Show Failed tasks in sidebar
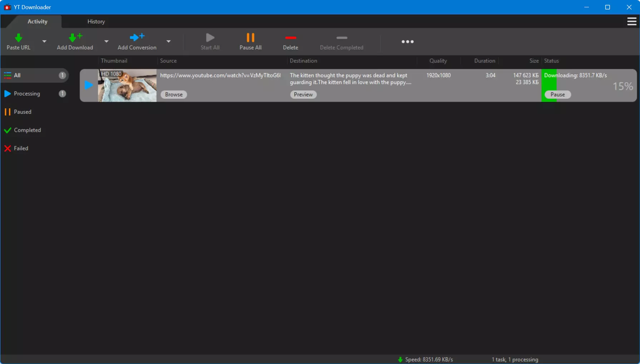Image resolution: width=640 pixels, height=364 pixels. (35, 148)
